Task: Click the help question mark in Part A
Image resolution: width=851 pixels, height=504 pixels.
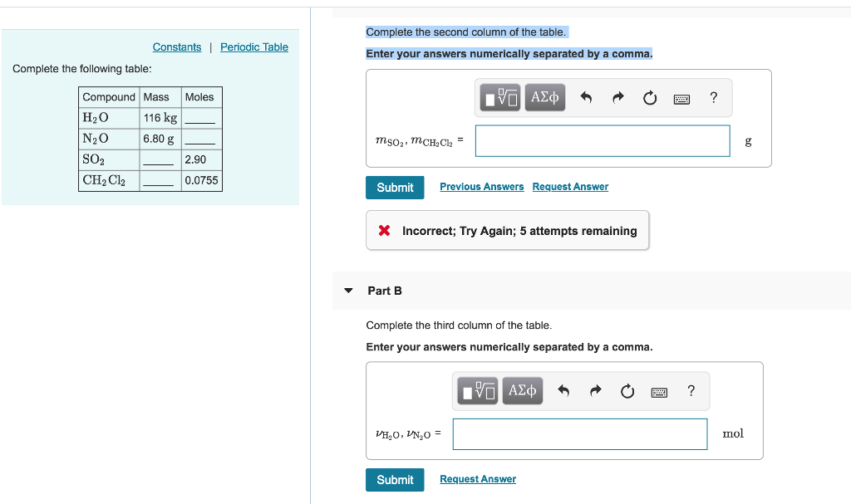Action: [713, 97]
